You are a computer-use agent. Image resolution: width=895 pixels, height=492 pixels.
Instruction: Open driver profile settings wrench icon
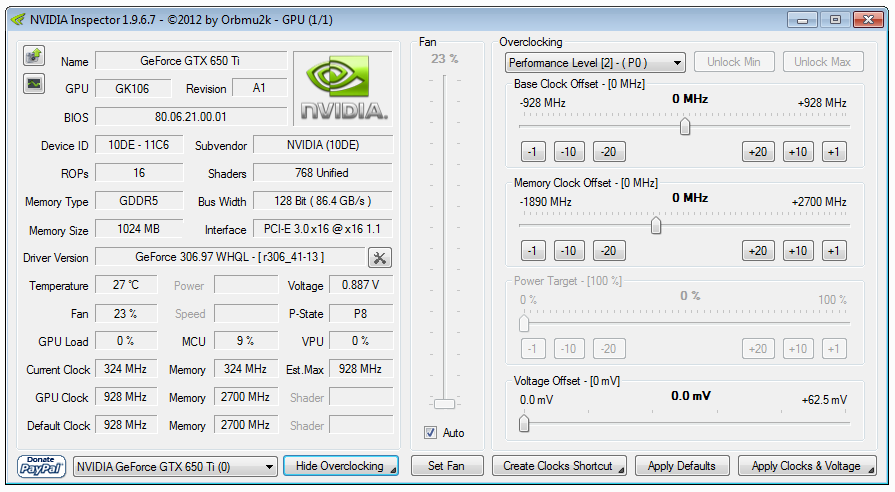pyautogui.click(x=380, y=258)
